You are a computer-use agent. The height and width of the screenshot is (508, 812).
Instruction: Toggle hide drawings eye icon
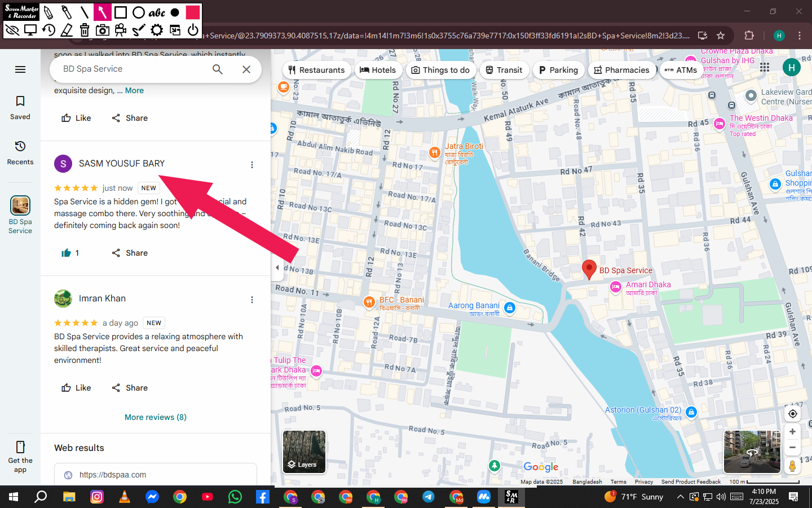point(12,30)
